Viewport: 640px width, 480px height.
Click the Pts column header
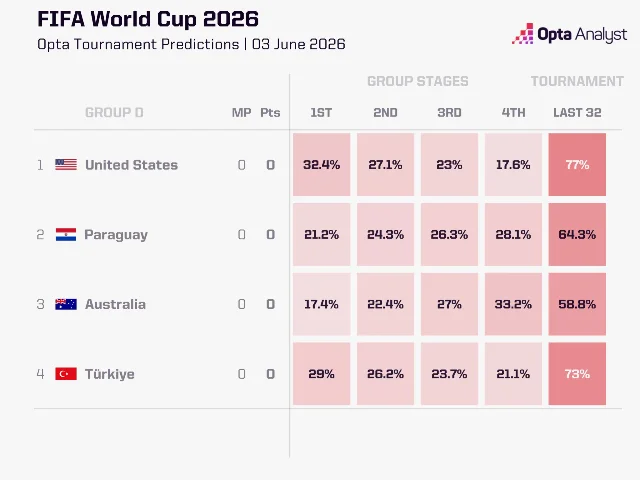[270, 112]
